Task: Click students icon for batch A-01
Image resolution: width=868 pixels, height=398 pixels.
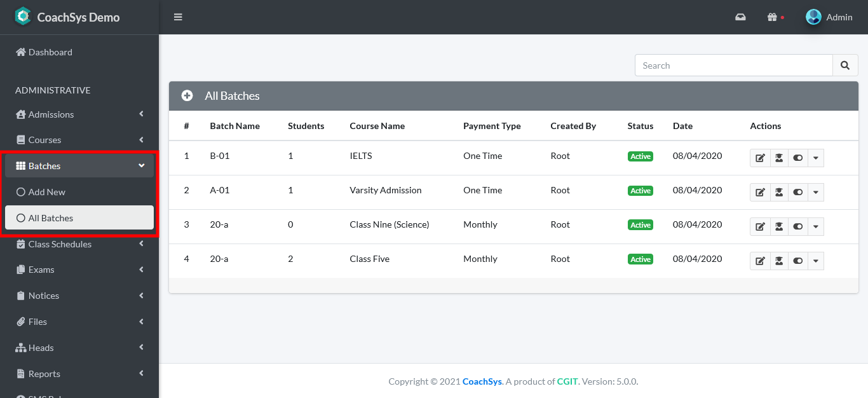Action: (779, 192)
